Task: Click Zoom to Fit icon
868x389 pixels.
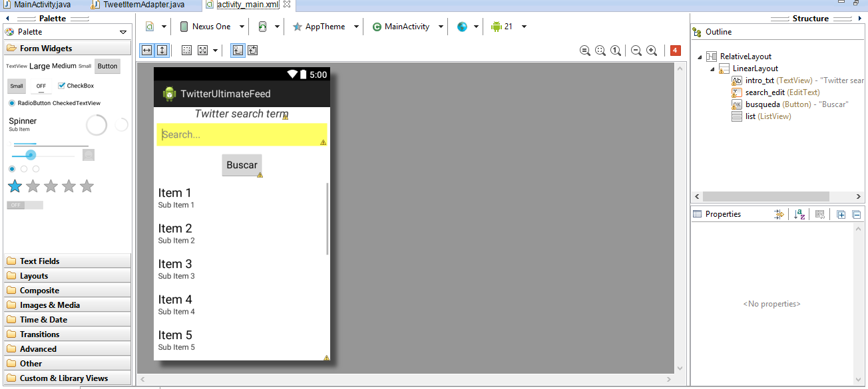Action: click(585, 51)
